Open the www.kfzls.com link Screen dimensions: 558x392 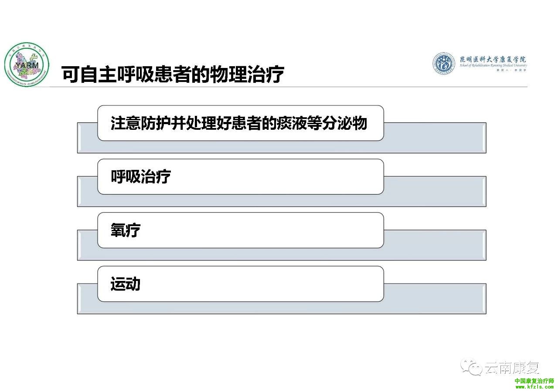click(x=534, y=386)
